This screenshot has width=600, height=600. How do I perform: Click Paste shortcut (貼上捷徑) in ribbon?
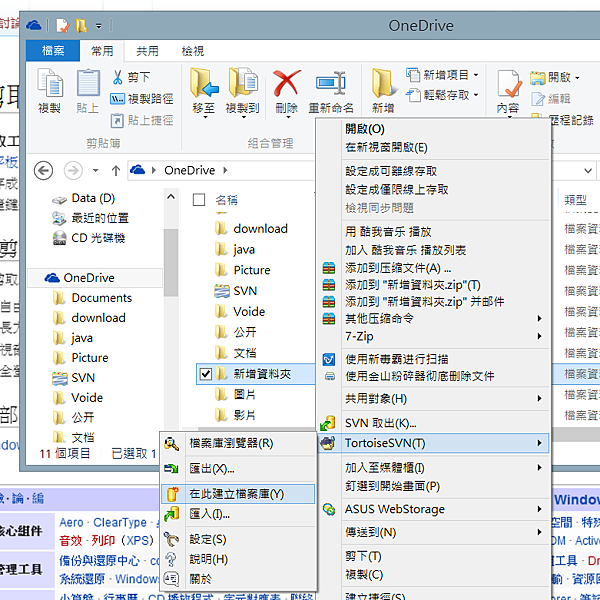(142, 121)
